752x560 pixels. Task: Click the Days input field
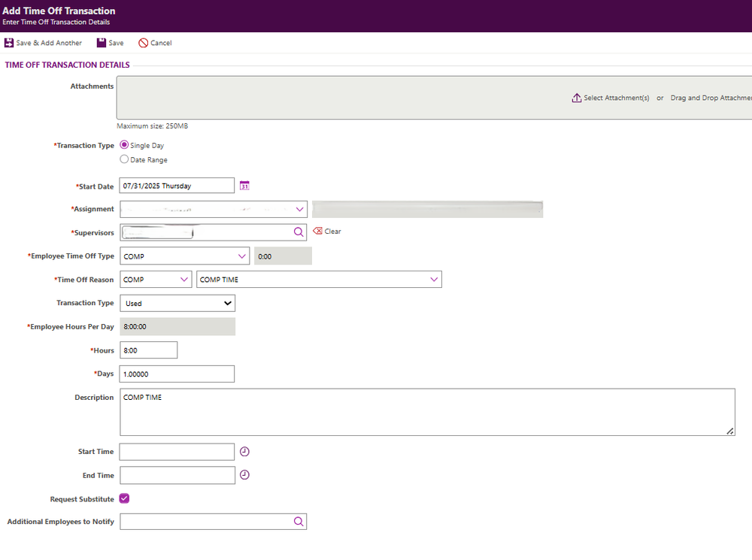(177, 374)
